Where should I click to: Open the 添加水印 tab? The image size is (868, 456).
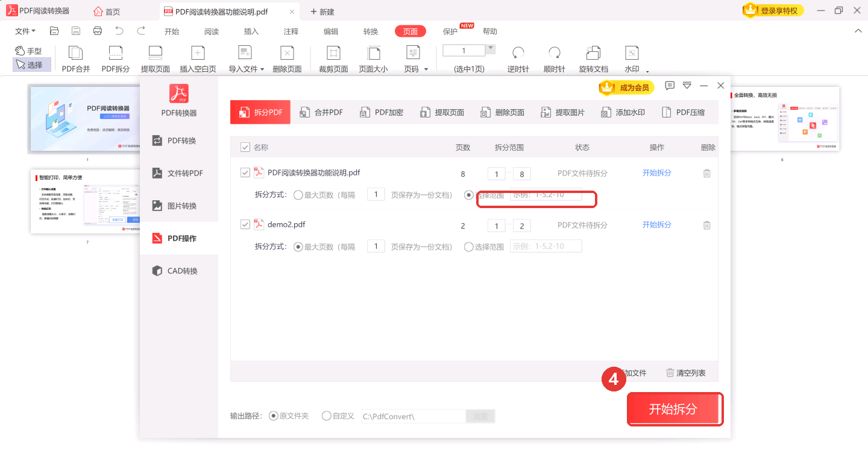623,112
